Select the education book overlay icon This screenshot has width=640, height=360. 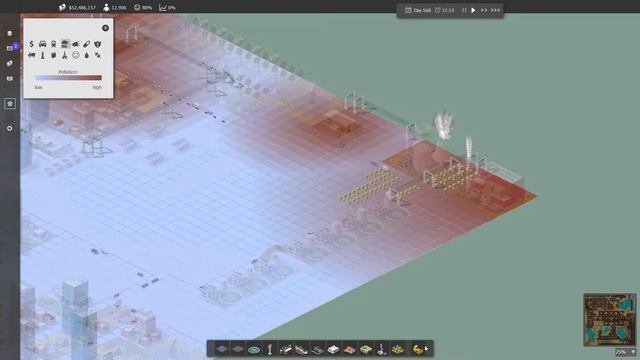[x=53, y=55]
